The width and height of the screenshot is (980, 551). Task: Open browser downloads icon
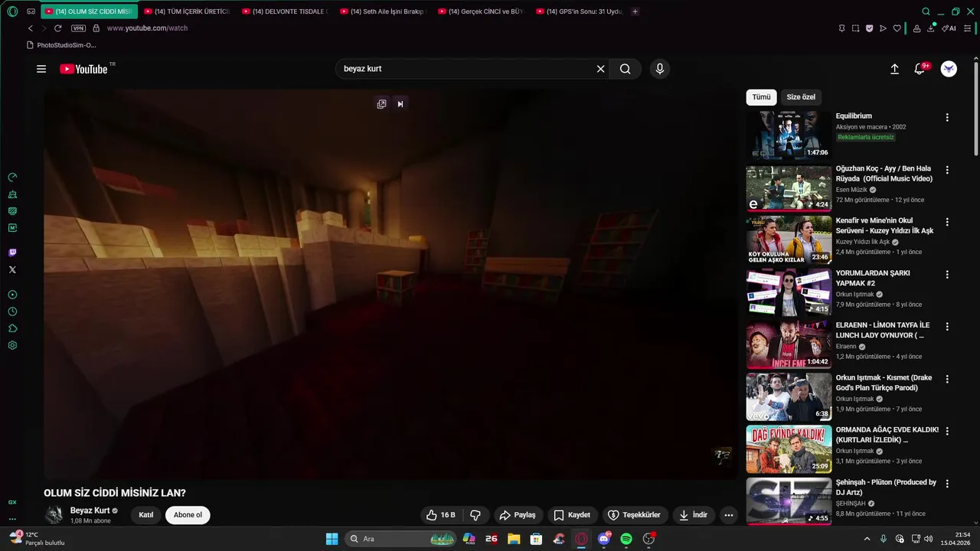(931, 28)
